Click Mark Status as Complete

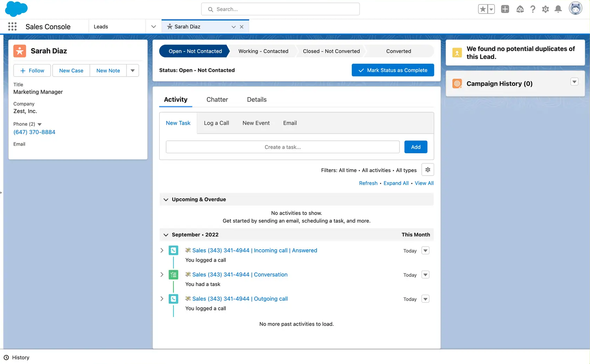393,70
